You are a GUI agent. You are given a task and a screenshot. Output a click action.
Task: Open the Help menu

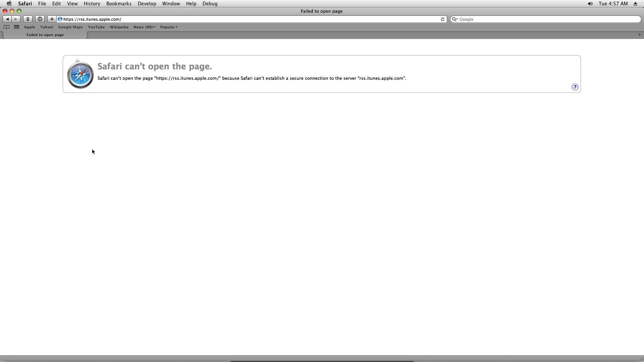191,4
